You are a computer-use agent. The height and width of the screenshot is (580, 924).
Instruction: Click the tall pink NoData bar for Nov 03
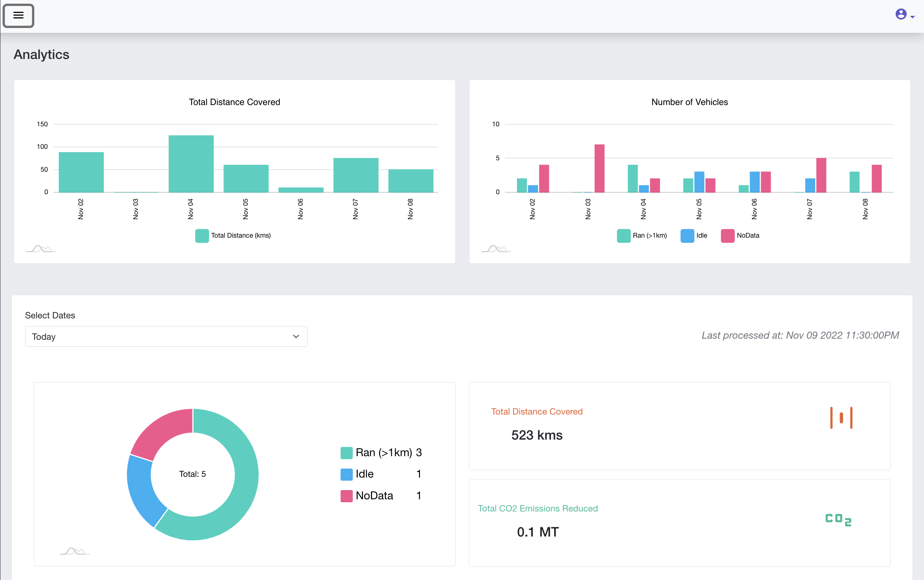click(600, 168)
